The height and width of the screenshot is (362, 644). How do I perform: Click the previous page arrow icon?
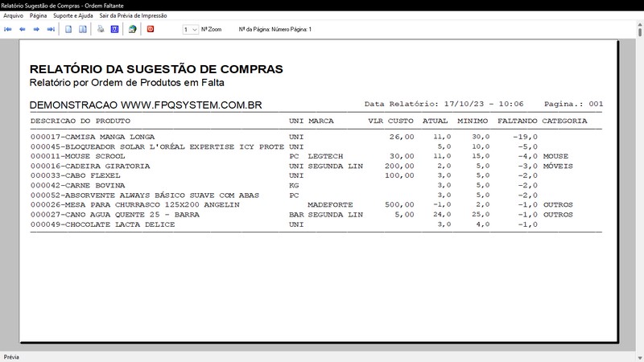[23, 29]
